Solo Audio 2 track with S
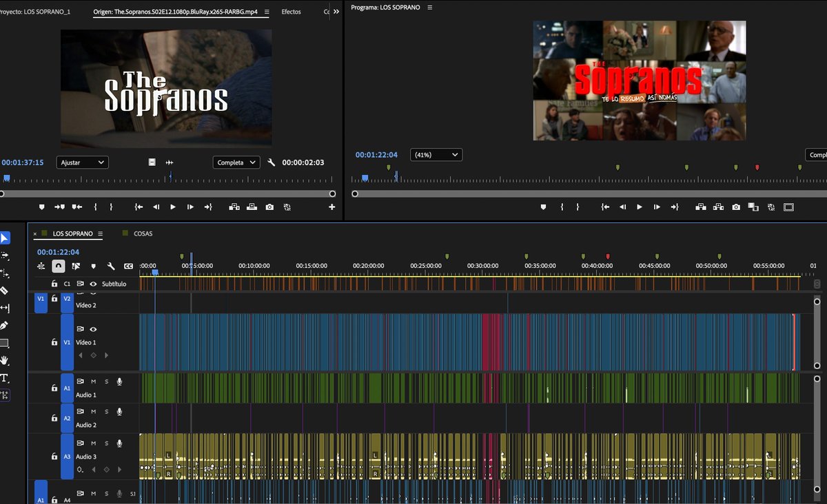This screenshot has width=827, height=504. [106, 412]
